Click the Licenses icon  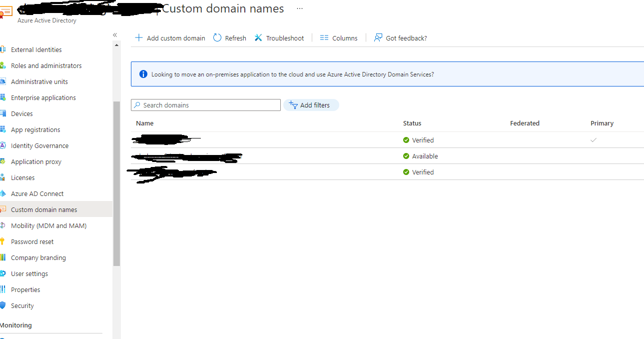click(x=3, y=177)
